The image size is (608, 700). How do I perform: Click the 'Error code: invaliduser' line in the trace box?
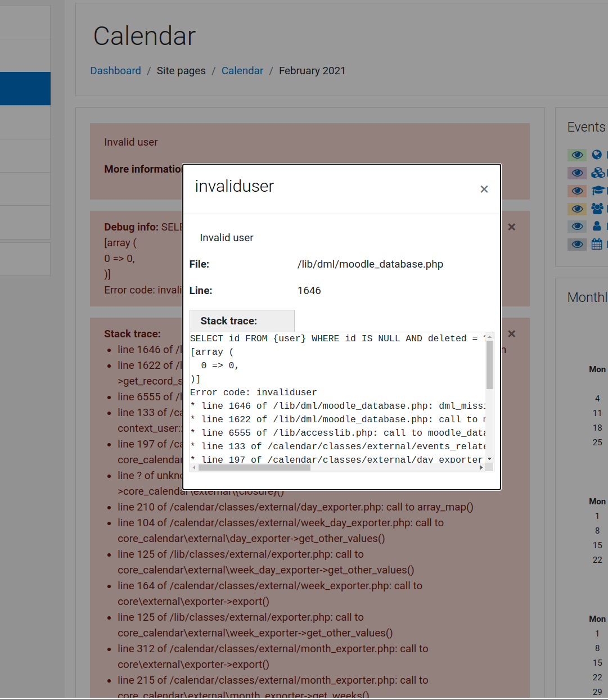click(253, 392)
